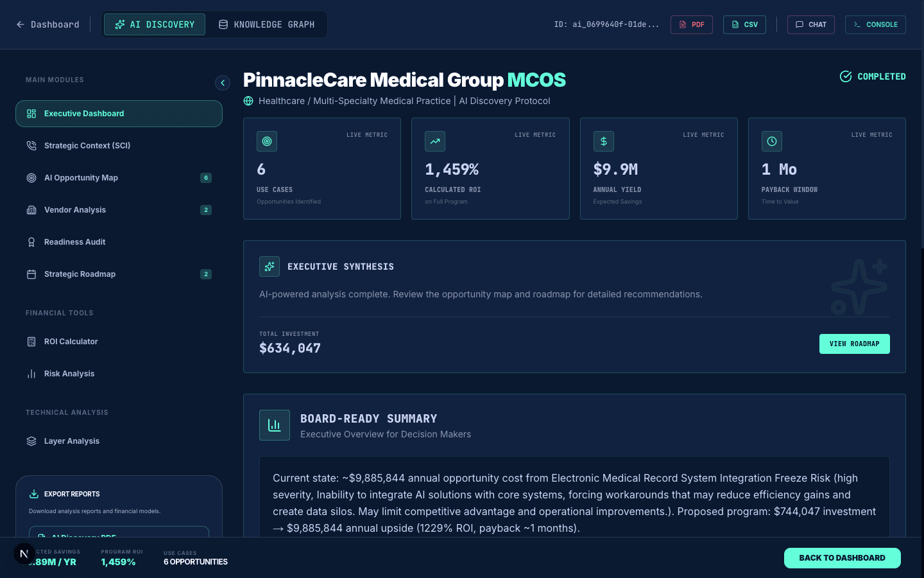Click the $634,047 total investment value
Image resolution: width=924 pixels, height=578 pixels.
(x=290, y=348)
